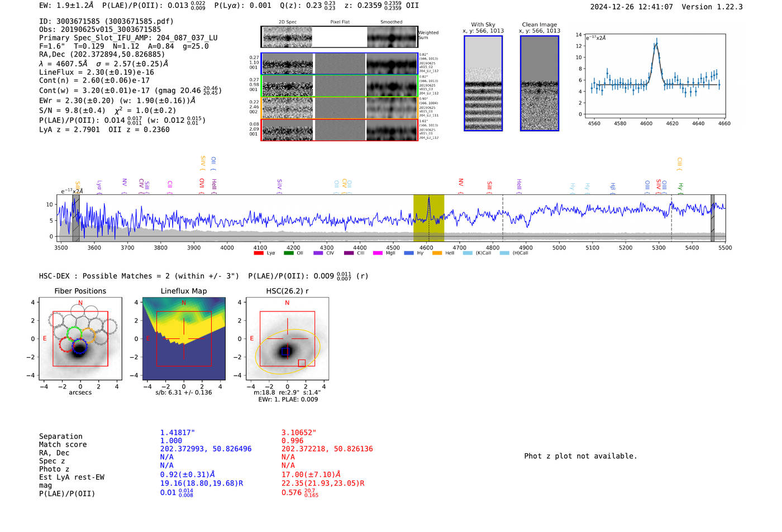Open the With Sky image cutout
This screenshot has height=532, width=782.
483,83
